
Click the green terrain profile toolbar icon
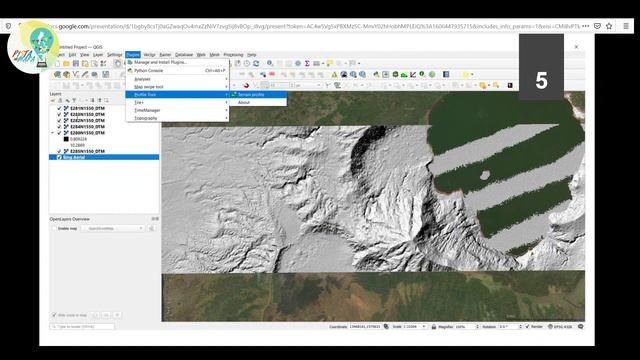click(x=404, y=74)
